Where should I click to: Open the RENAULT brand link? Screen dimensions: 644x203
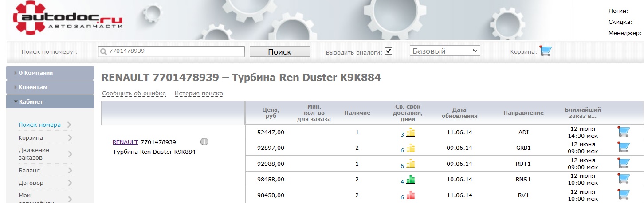coord(126,142)
